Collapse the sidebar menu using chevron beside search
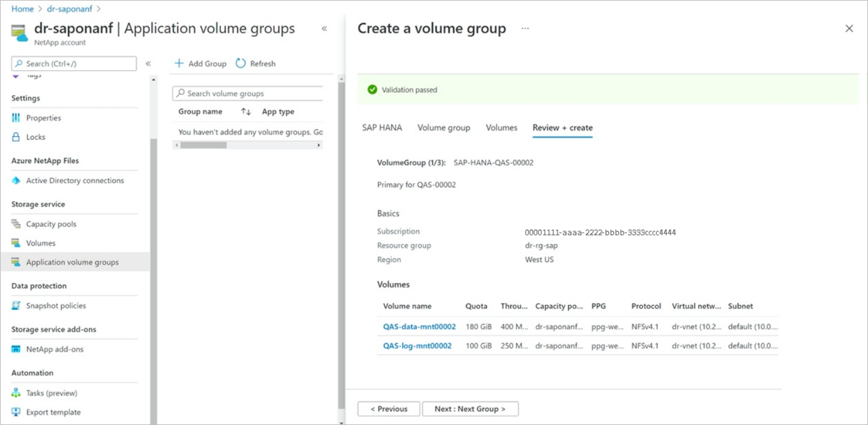Viewport: 868px width, 425px height. (x=148, y=64)
